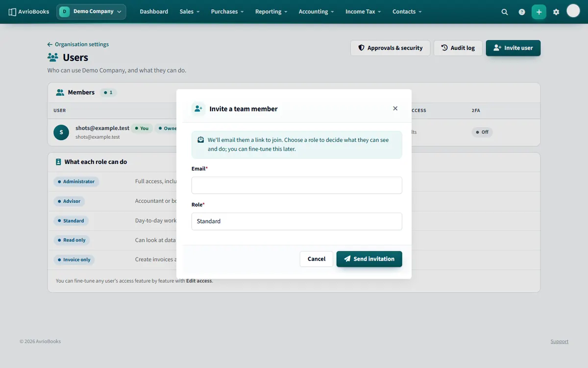Click the Email input field
The width and height of the screenshot is (588, 368).
[x=297, y=185]
